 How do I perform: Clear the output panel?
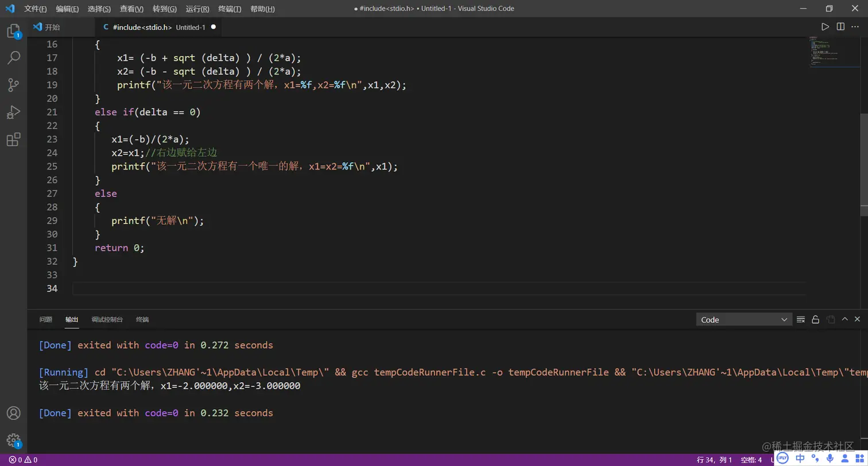click(x=801, y=319)
